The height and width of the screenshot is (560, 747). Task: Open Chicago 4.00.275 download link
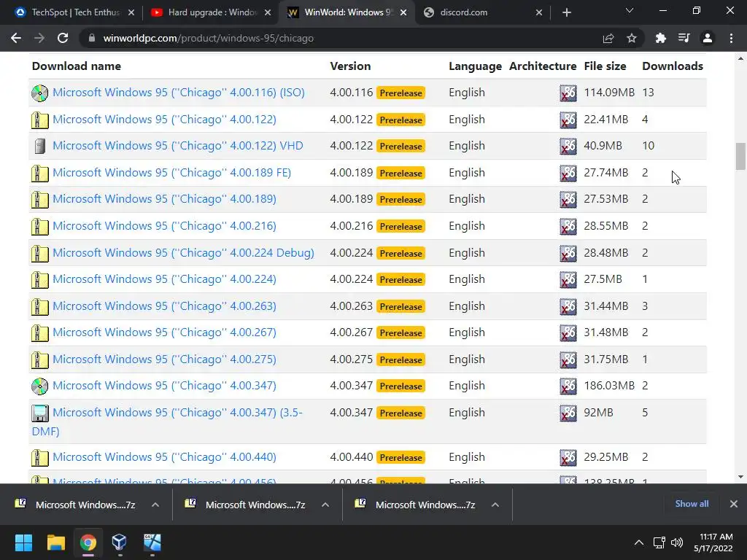tap(164, 359)
